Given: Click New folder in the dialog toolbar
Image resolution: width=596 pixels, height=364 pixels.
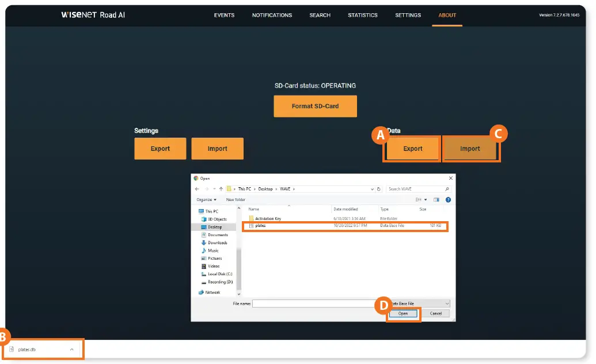Looking at the screenshot, I should [x=236, y=200].
